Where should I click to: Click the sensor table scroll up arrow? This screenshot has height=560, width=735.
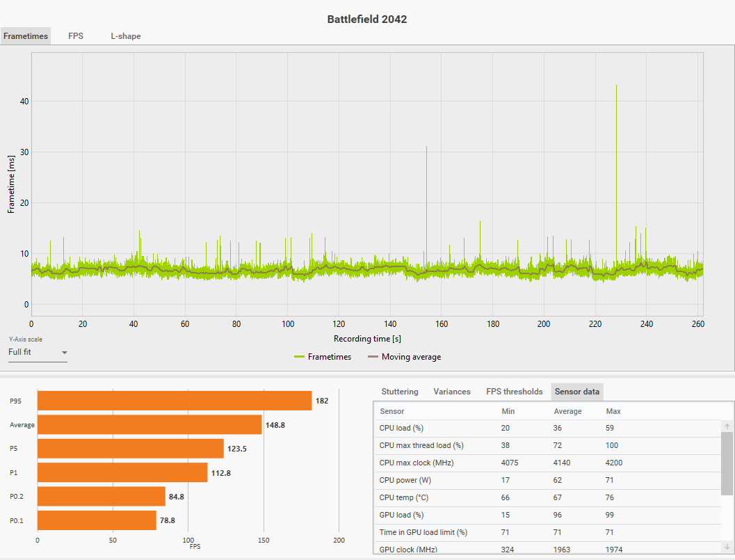pyautogui.click(x=727, y=426)
